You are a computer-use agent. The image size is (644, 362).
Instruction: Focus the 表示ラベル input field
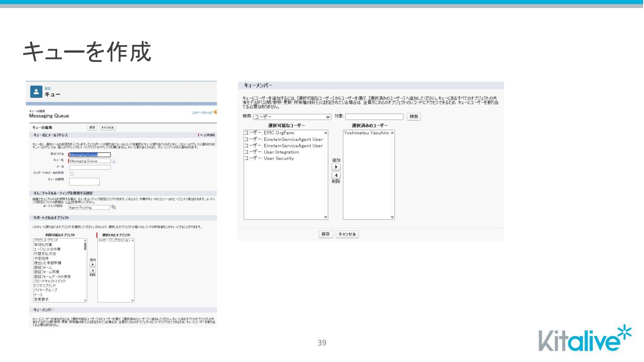(x=89, y=155)
